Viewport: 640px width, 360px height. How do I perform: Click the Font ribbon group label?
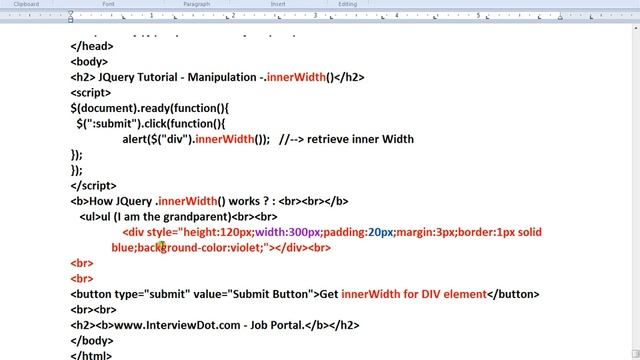click(x=108, y=4)
